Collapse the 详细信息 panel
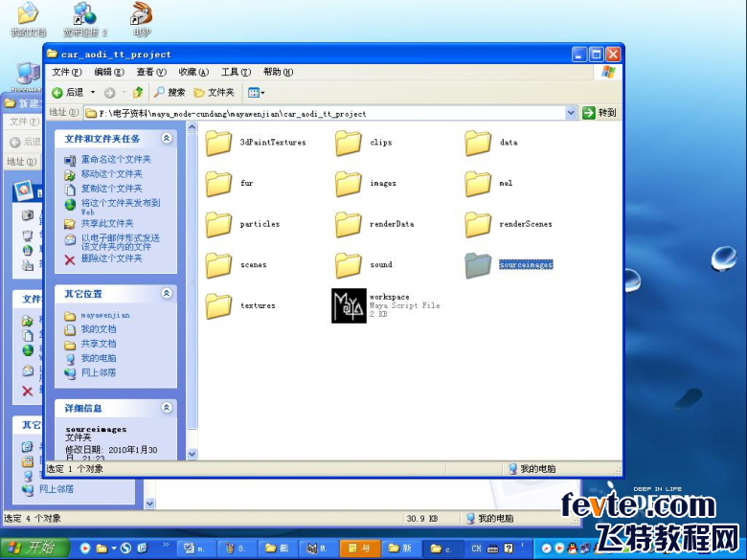747x560 pixels. 167,407
